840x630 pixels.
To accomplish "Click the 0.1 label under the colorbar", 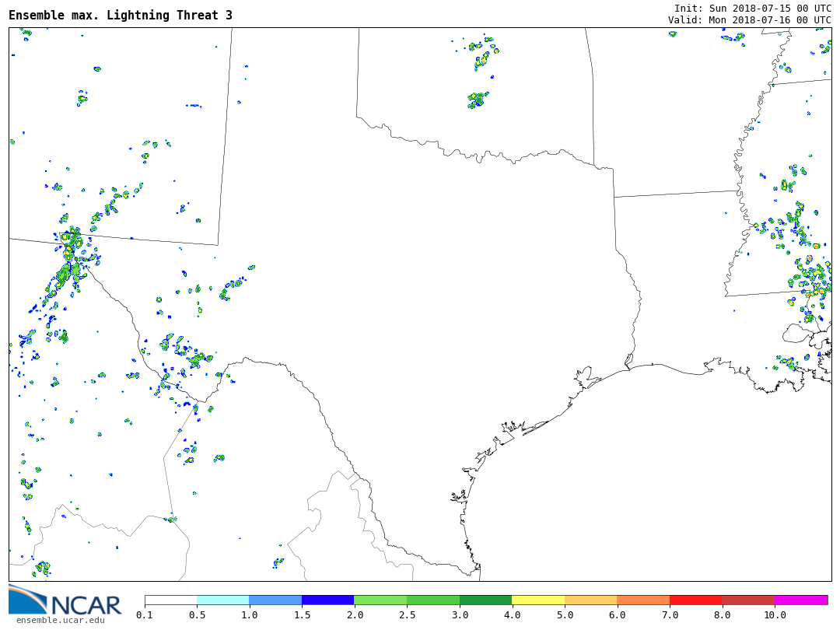I will [145, 615].
